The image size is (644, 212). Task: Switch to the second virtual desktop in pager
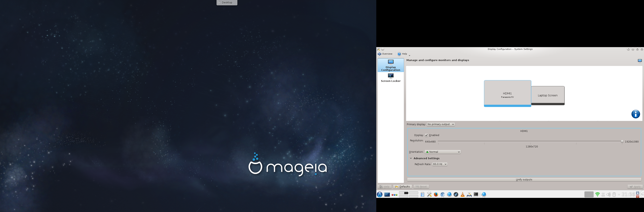(x=414, y=193)
